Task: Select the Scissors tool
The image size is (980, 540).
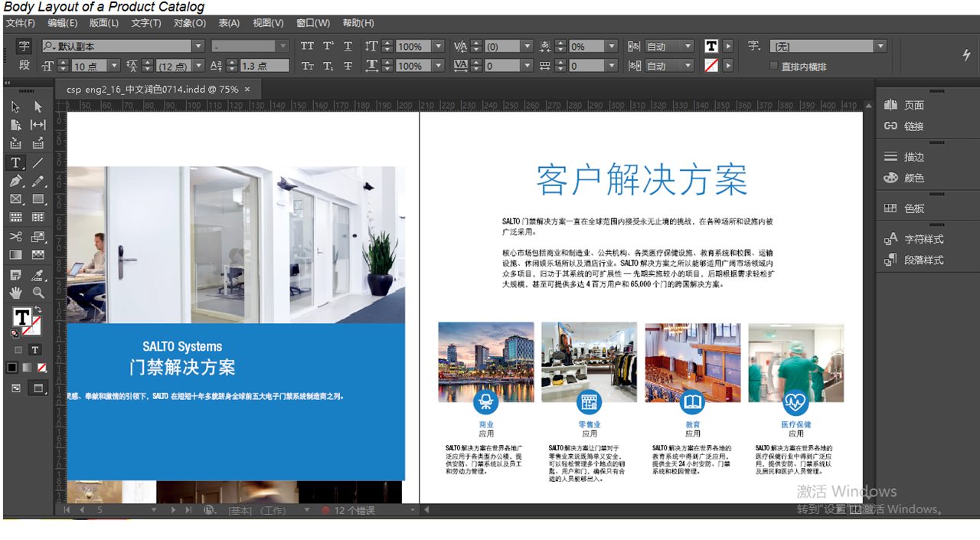Action: (x=15, y=237)
